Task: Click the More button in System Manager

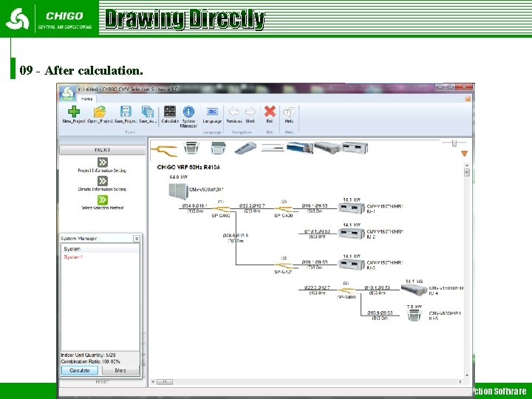Action: [120, 370]
